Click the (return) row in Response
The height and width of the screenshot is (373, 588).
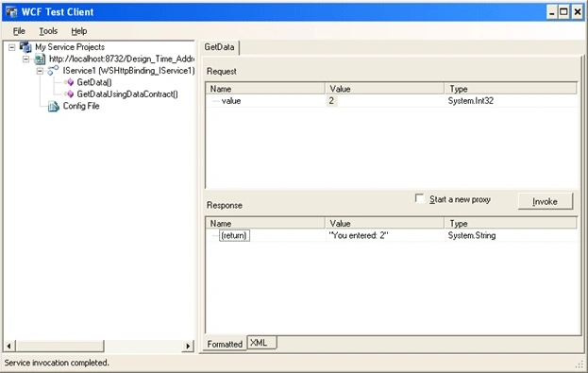click(234, 236)
